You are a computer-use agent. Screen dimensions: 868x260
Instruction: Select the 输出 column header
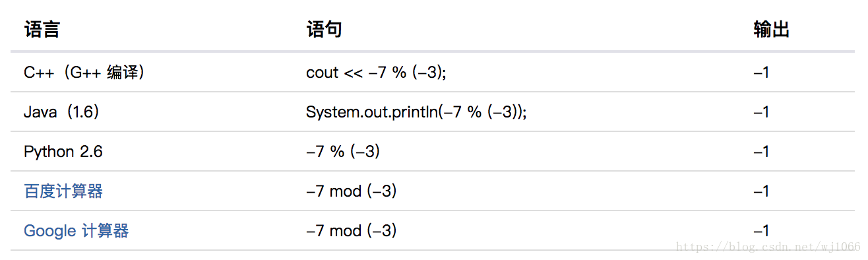click(x=771, y=30)
